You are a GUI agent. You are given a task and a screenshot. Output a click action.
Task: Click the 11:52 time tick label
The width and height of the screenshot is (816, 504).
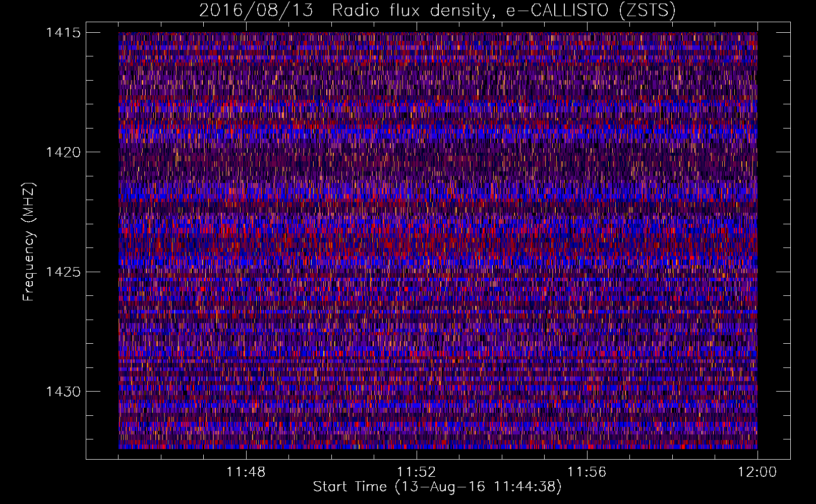(417, 472)
